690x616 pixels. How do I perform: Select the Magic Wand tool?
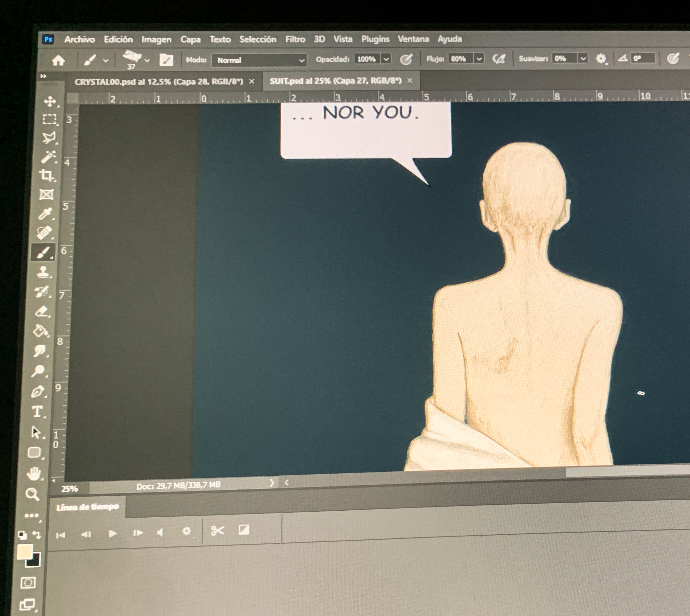(48, 157)
